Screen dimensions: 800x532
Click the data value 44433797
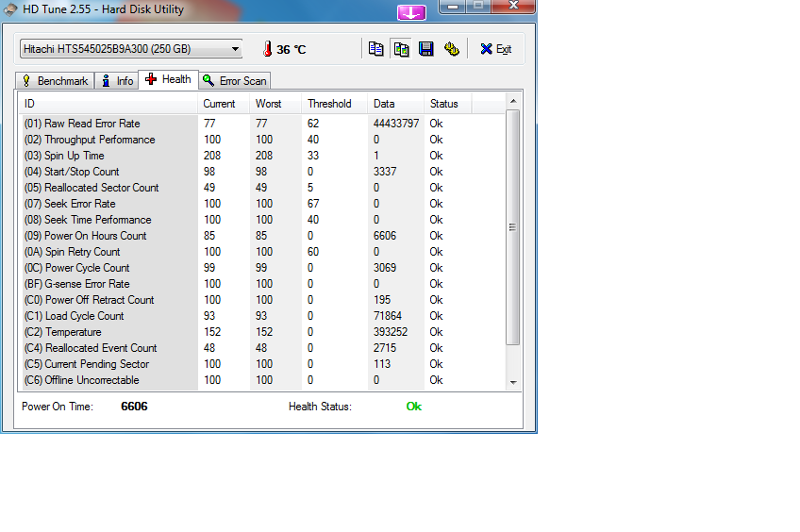tap(396, 124)
